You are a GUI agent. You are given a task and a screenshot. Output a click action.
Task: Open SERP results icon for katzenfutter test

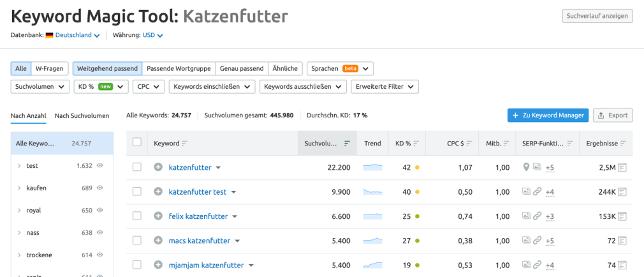coord(622,191)
